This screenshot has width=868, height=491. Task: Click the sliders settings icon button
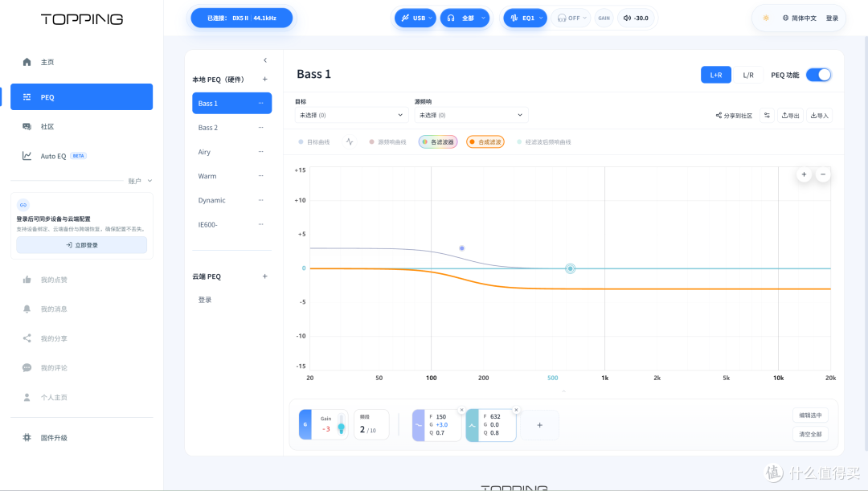pyautogui.click(x=767, y=116)
